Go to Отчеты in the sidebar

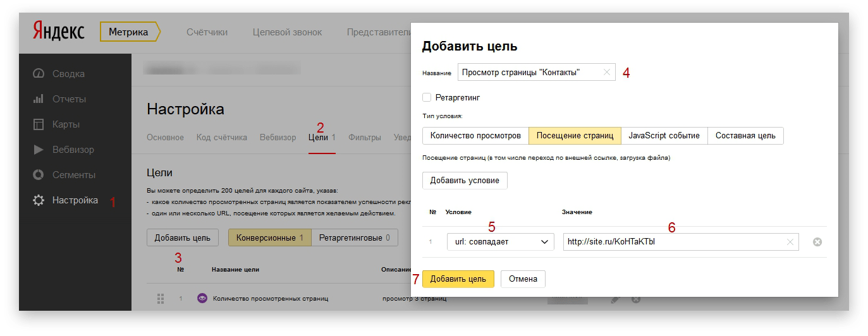pos(69,99)
